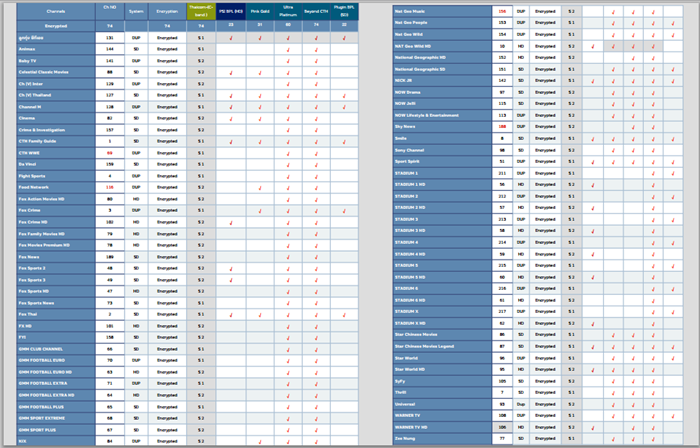Image resolution: width=700 pixels, height=448 pixels.
Task: Select the 'GMM FOOTBALL PLUS' channel cell
Action: tap(56, 407)
